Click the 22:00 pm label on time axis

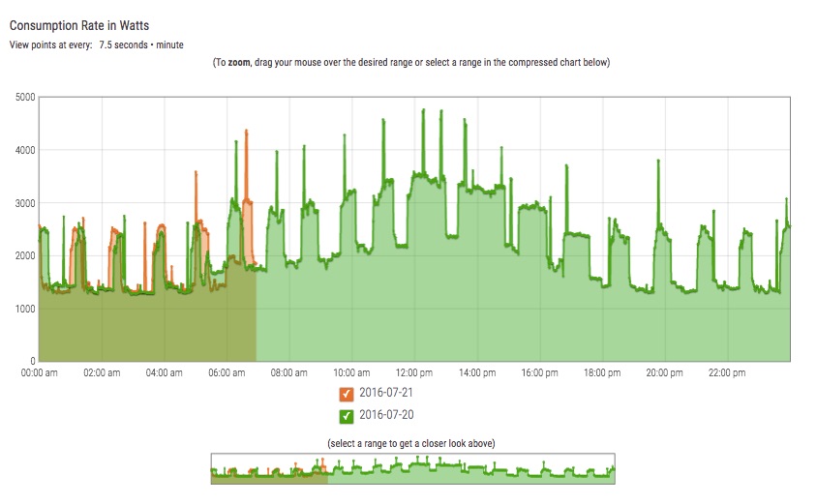tap(726, 372)
